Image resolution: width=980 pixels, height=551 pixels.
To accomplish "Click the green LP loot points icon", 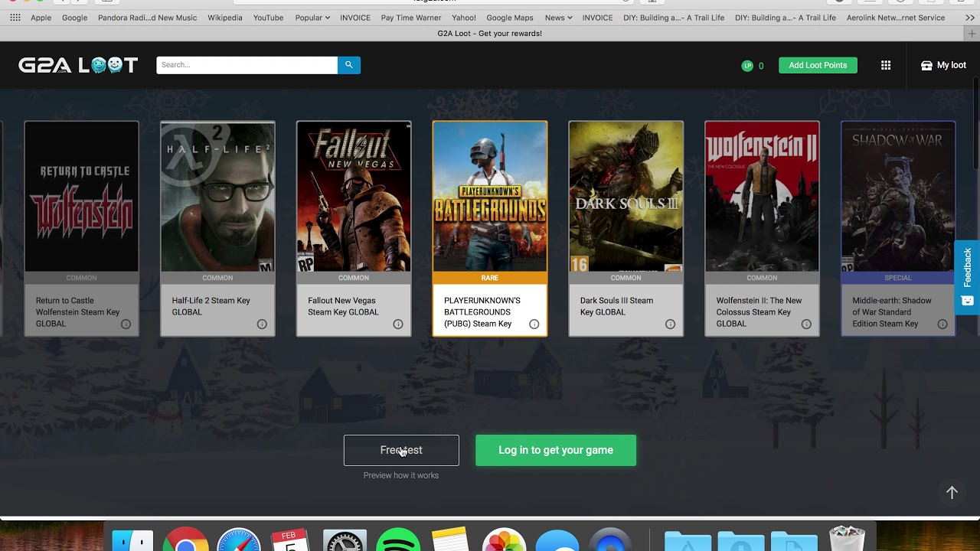I will point(747,66).
